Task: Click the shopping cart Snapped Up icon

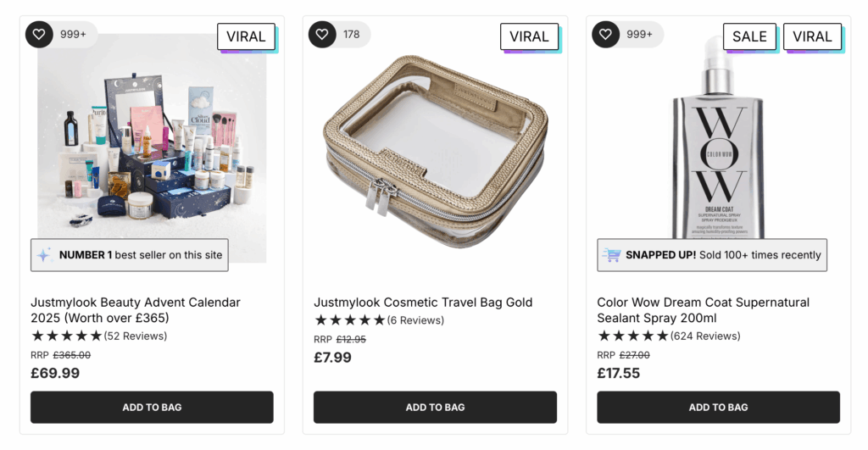Action: pyautogui.click(x=611, y=255)
